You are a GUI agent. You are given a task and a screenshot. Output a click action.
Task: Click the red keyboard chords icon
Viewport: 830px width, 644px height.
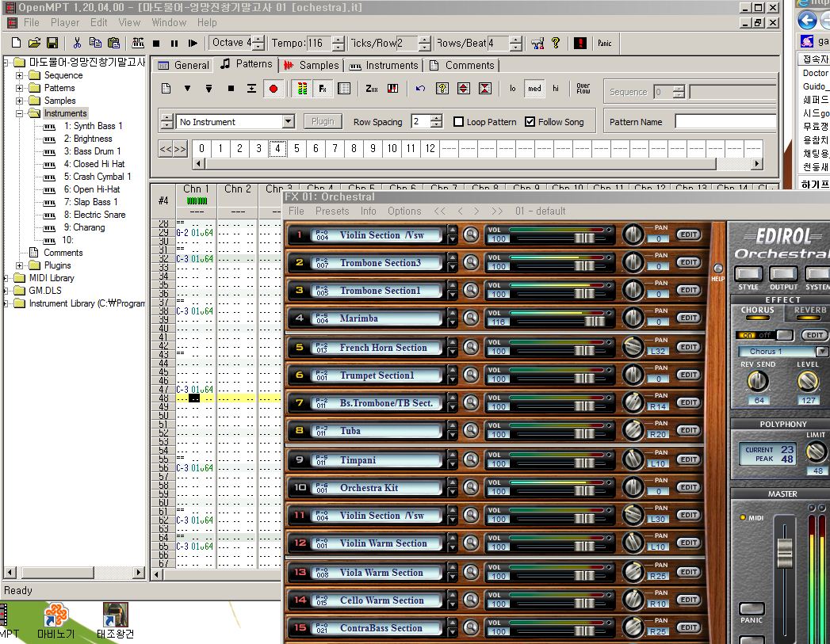392,88
